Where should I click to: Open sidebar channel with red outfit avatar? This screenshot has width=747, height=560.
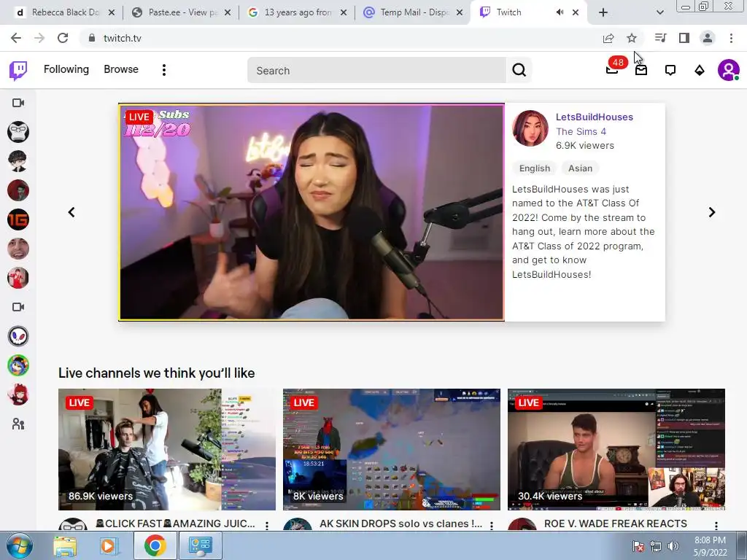point(18,278)
